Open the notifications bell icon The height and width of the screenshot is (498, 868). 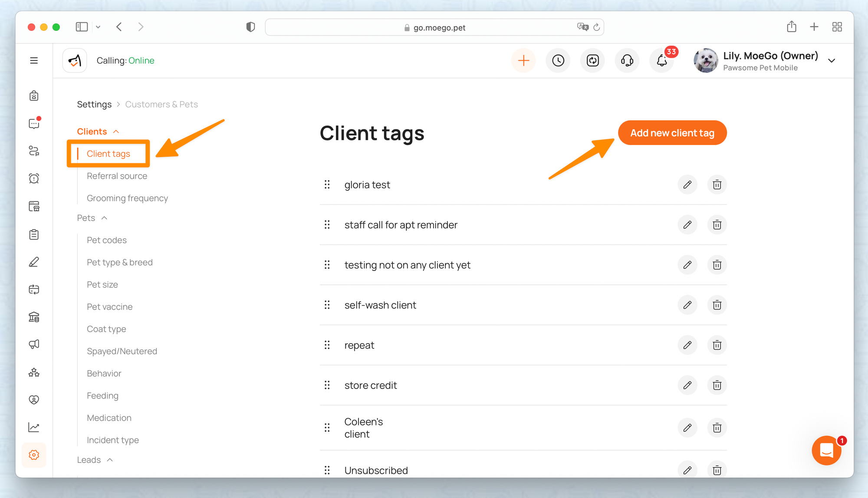661,60
